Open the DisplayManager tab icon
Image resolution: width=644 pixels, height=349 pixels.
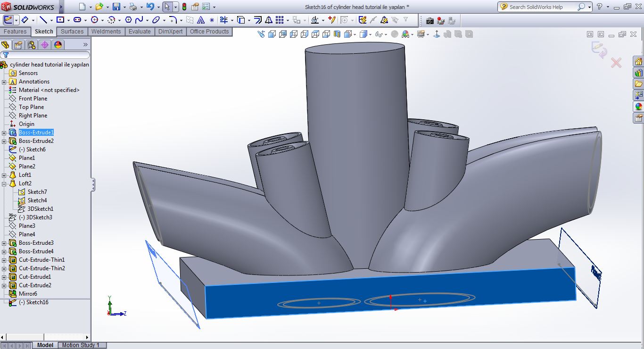(x=58, y=45)
